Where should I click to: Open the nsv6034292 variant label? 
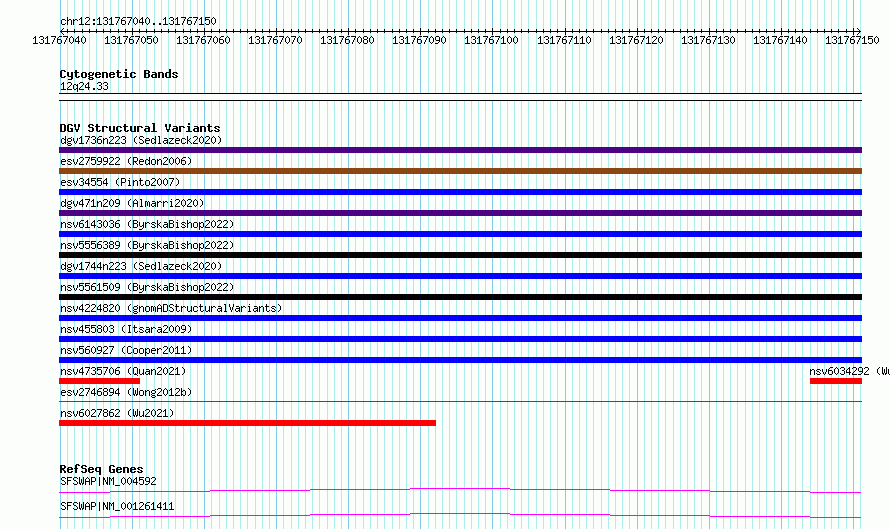(849, 371)
